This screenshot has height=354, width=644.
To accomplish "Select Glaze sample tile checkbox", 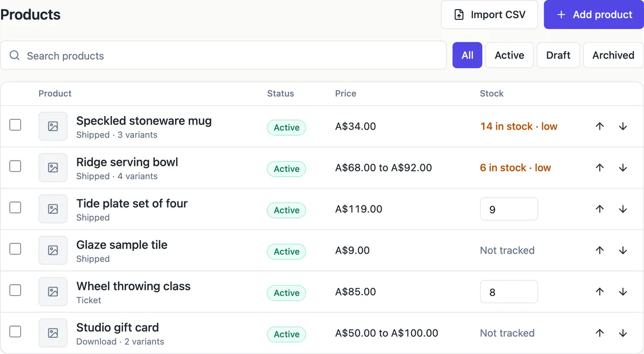I will point(16,249).
